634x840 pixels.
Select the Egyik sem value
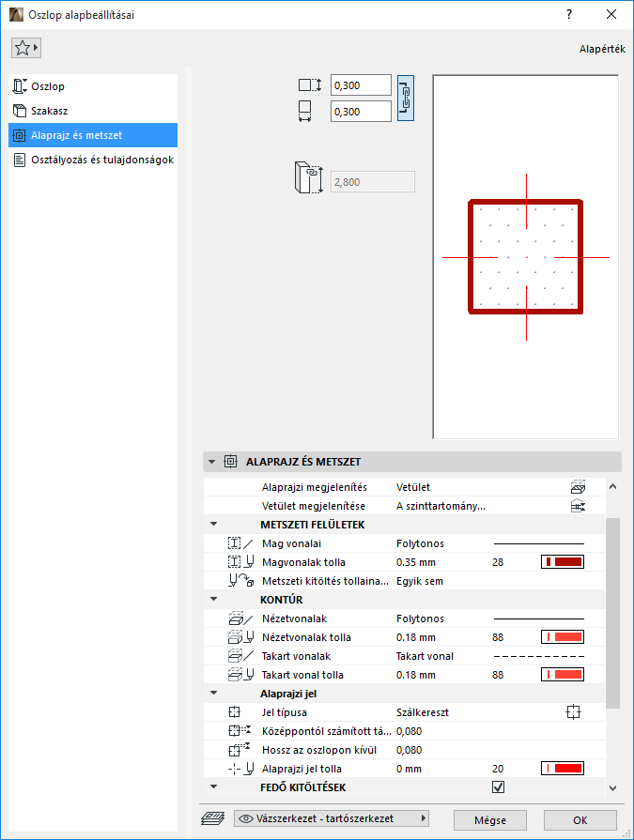click(x=420, y=581)
